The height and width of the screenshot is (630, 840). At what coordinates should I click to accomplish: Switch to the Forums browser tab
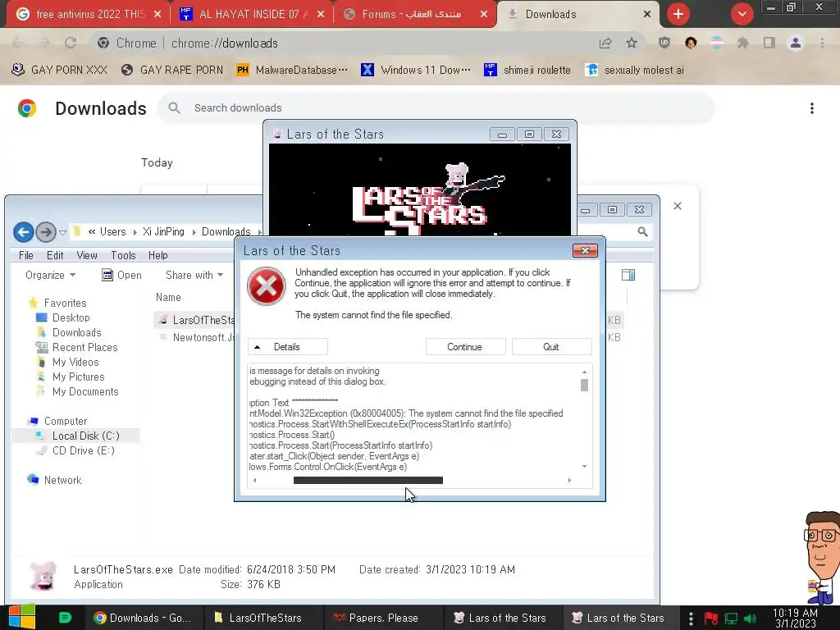[414, 14]
